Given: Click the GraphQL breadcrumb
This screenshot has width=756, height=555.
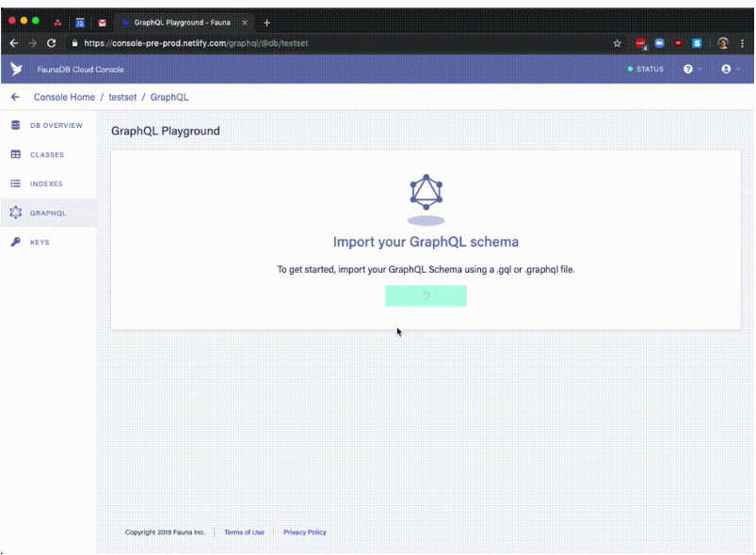Looking at the screenshot, I should click(x=169, y=97).
